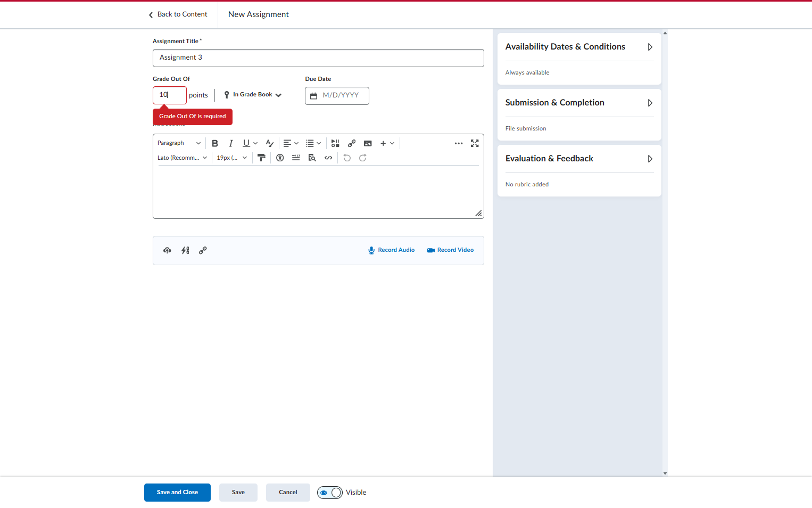This screenshot has height=508, width=812.
Task: Click the insert image icon
Action: click(x=368, y=143)
